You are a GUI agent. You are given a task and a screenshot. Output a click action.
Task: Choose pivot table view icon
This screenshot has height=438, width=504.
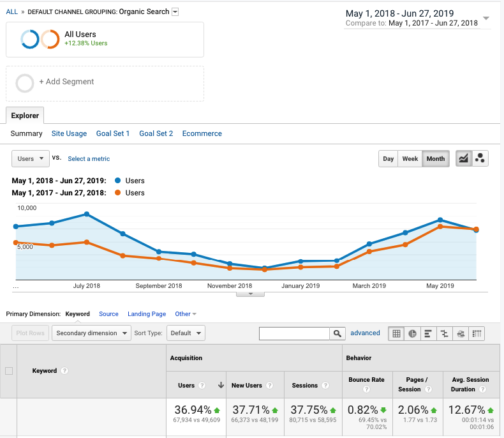[477, 333]
